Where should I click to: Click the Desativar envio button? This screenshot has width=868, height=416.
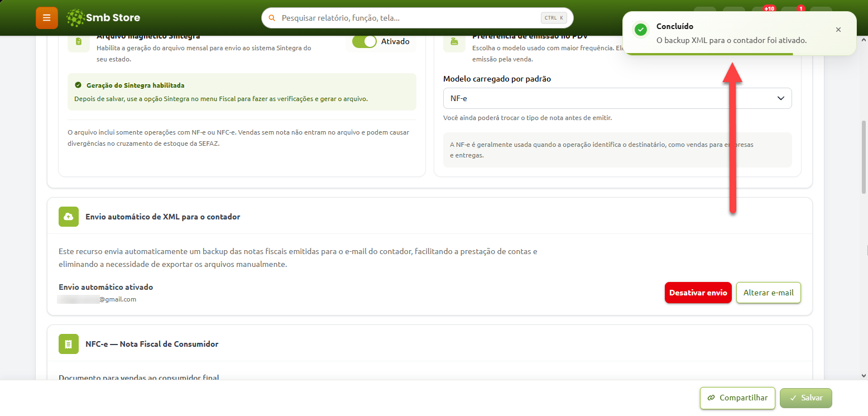698,293
